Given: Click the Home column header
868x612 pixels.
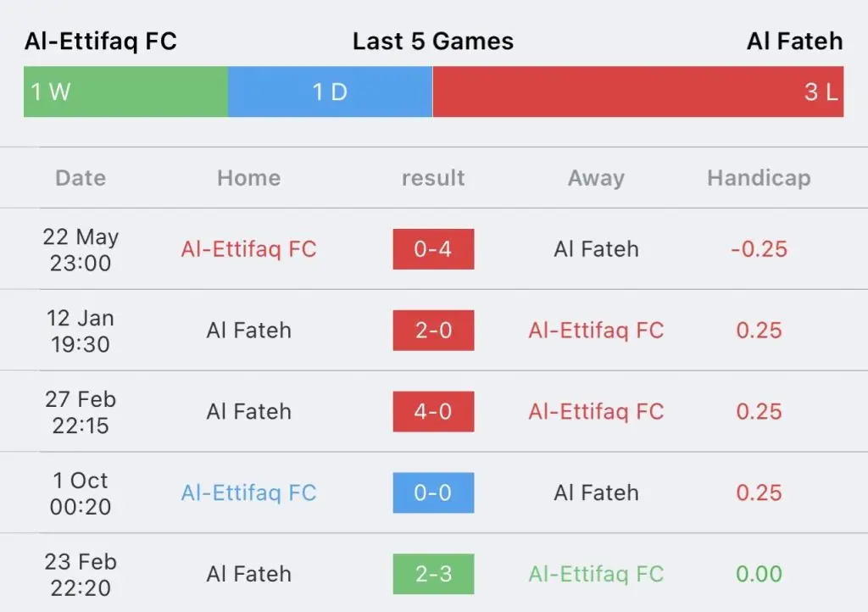Looking at the screenshot, I should pos(248,178).
